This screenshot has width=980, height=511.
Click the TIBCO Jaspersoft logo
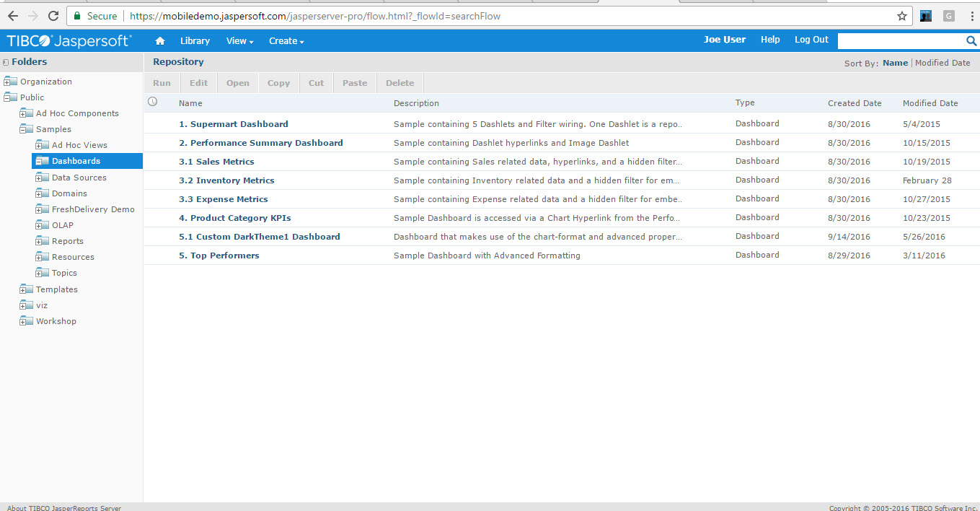(x=69, y=41)
